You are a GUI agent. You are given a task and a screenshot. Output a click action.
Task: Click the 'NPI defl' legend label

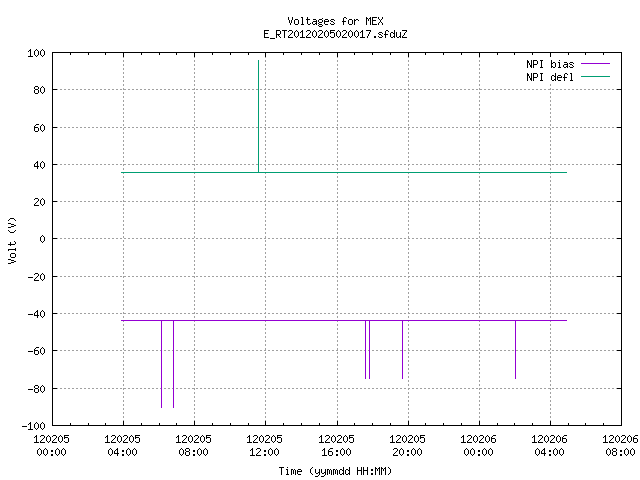550,77
